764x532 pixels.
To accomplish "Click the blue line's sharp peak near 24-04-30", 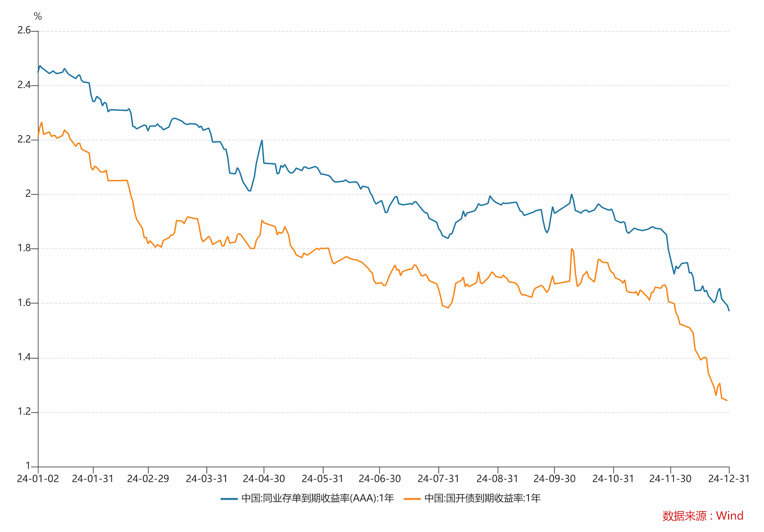I will tap(262, 140).
